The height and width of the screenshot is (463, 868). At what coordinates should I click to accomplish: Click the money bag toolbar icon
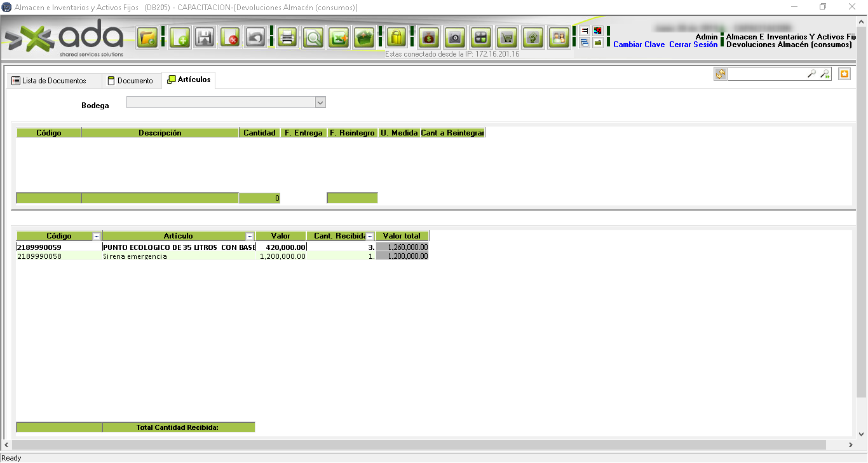coord(429,38)
